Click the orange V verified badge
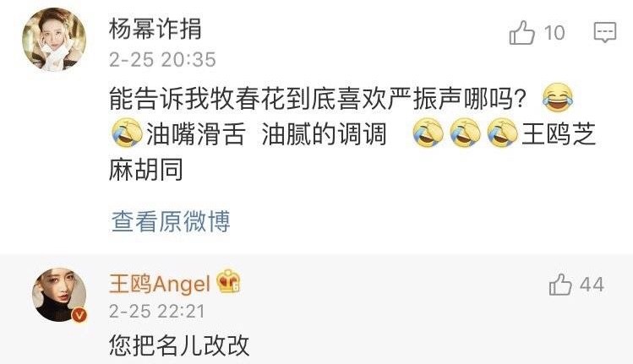633x364 pixels. click(x=79, y=314)
